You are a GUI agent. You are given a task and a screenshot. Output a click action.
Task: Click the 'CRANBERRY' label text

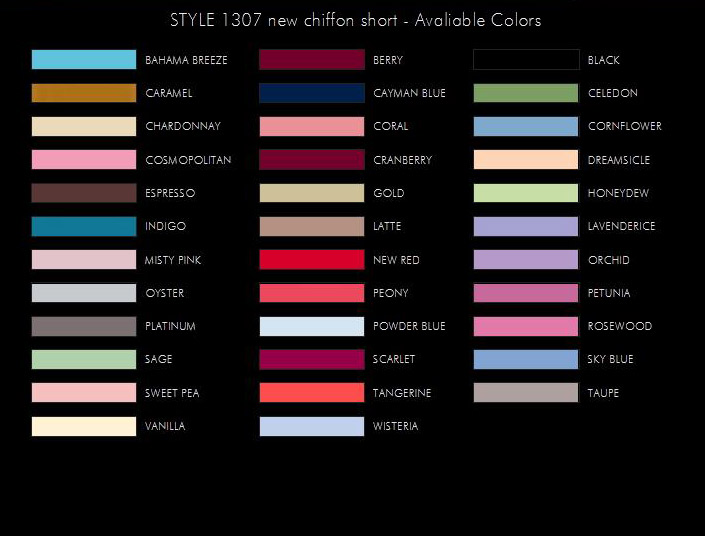coord(402,160)
